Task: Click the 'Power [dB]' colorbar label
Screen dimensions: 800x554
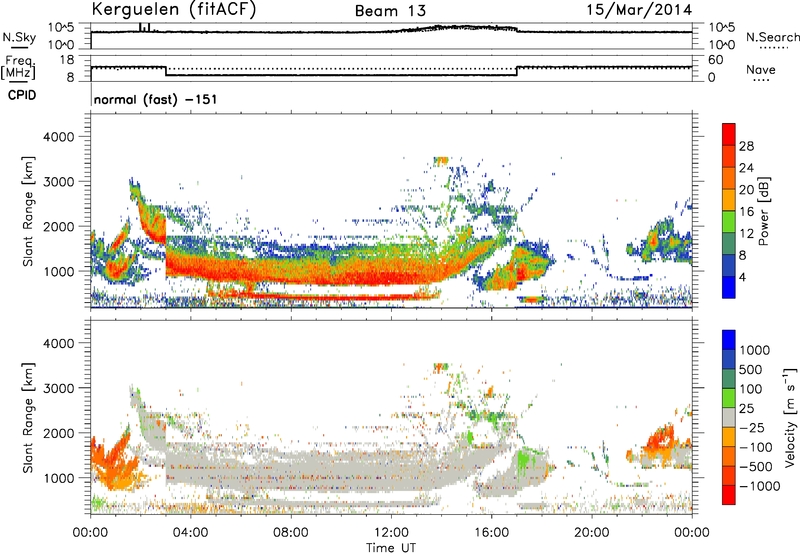Action: (x=763, y=211)
